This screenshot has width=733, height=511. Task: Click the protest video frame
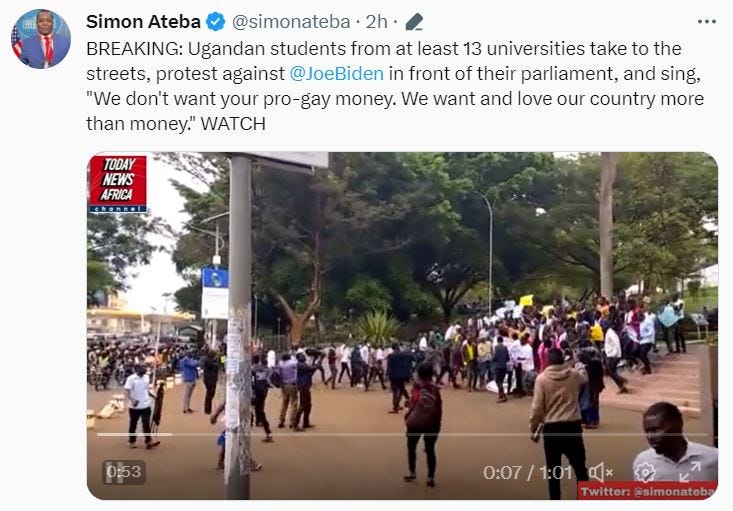point(402,326)
